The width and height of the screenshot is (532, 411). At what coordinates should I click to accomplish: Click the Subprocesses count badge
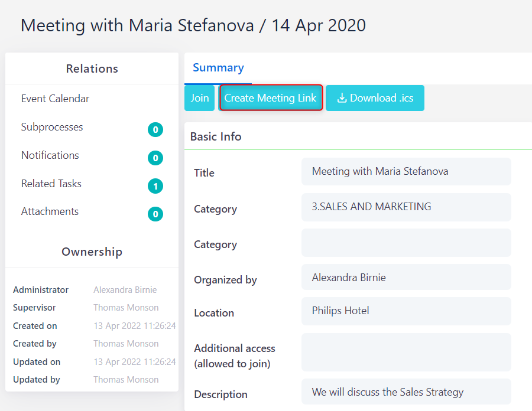point(155,130)
